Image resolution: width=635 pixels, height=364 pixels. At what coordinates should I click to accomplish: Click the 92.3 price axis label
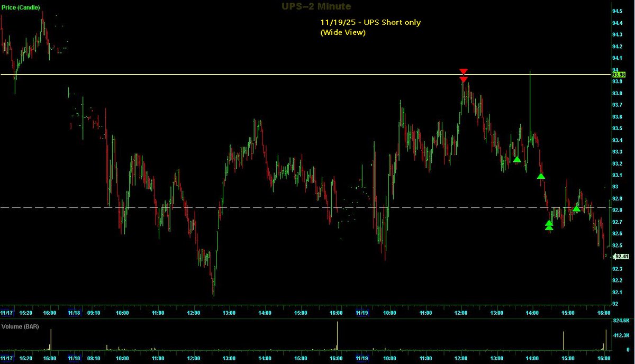point(618,268)
